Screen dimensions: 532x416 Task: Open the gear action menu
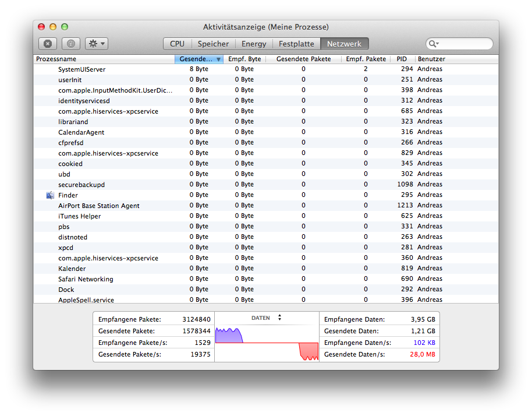[x=97, y=44]
